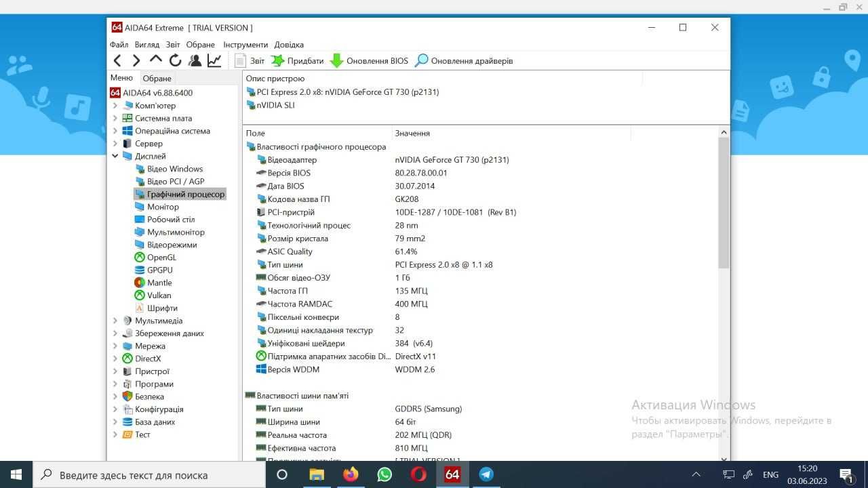Open the user manager toolbar icon
Image resolution: width=868 pixels, height=488 pixels.
click(x=195, y=60)
